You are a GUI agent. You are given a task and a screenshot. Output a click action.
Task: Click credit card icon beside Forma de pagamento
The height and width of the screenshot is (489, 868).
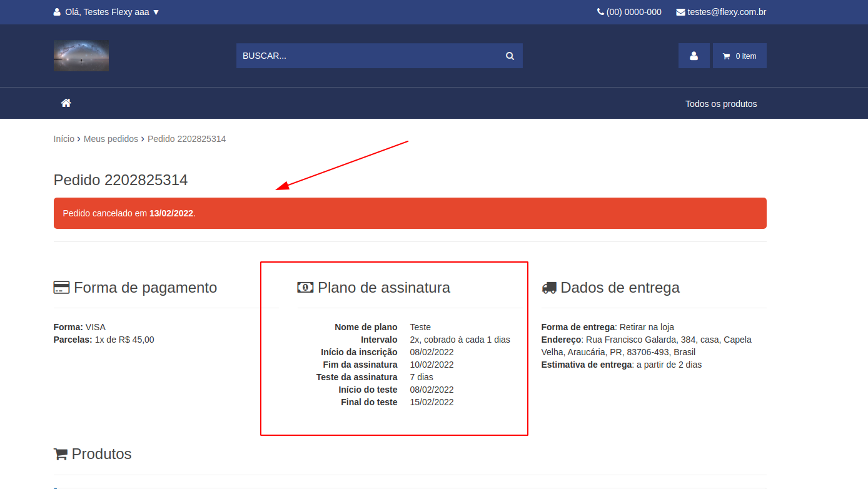click(61, 288)
